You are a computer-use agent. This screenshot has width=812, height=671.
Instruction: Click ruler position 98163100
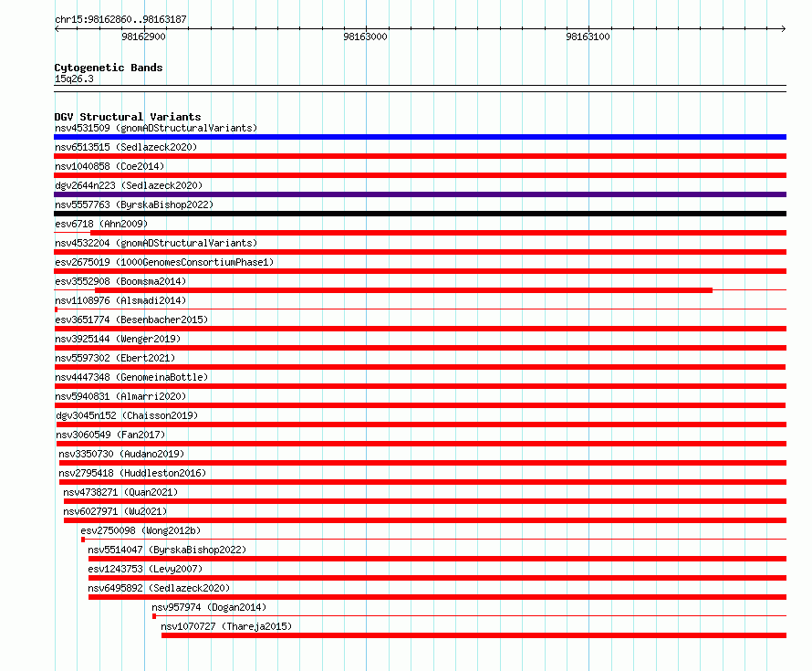pos(588,37)
